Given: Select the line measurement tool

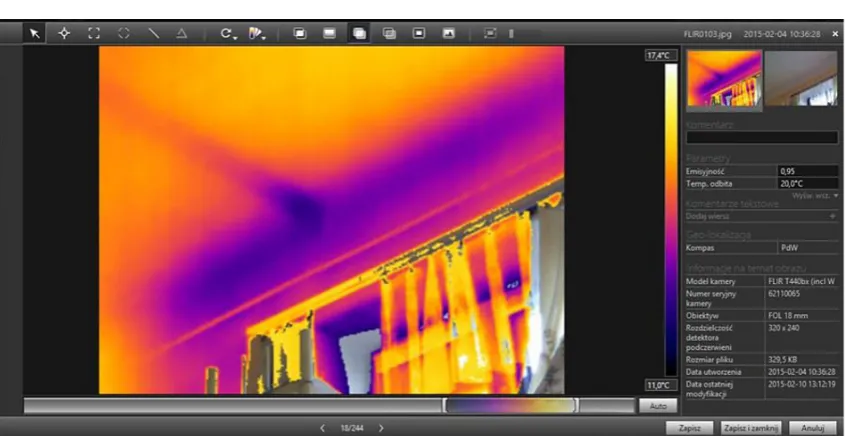Looking at the screenshot, I should click(x=154, y=33).
